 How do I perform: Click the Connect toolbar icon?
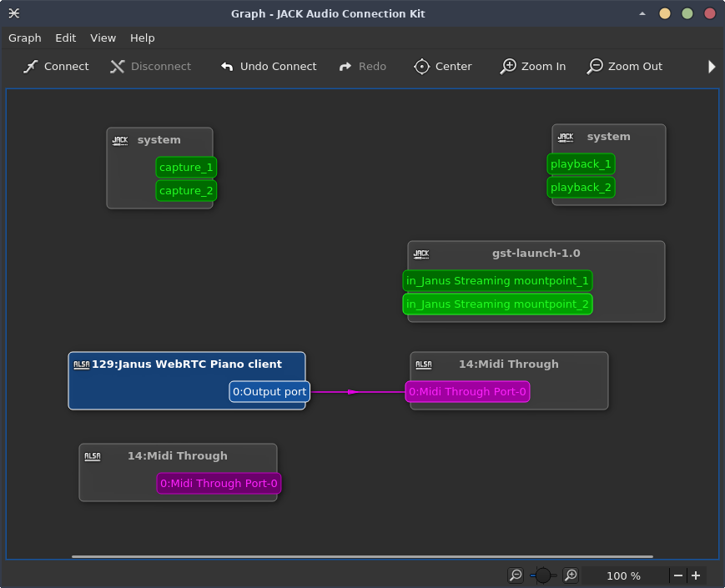(x=31, y=67)
